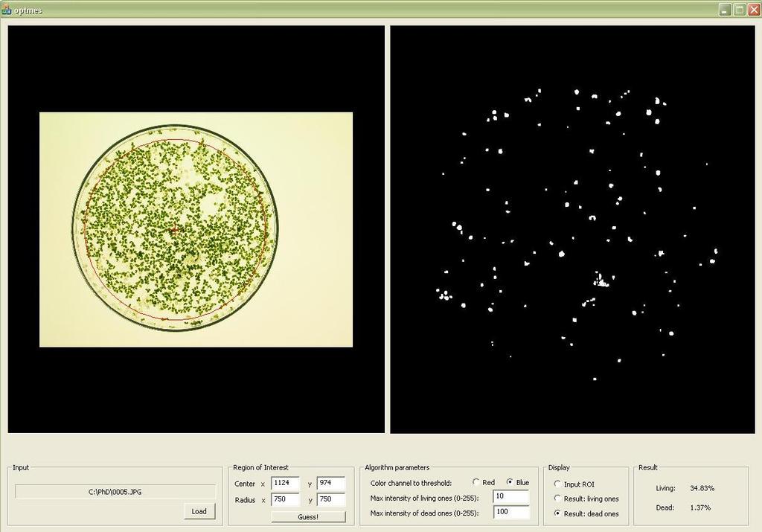Minimize the optmes window
Viewport: 762px width, 532px height.
pyautogui.click(x=725, y=10)
